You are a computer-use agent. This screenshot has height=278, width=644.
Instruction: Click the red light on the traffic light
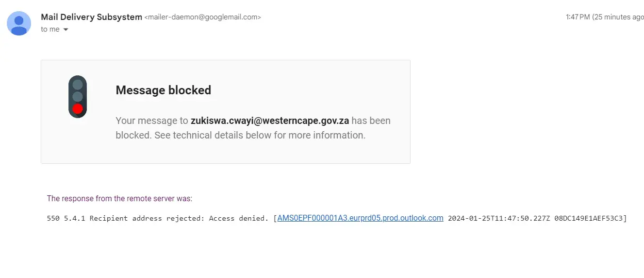[x=78, y=108]
